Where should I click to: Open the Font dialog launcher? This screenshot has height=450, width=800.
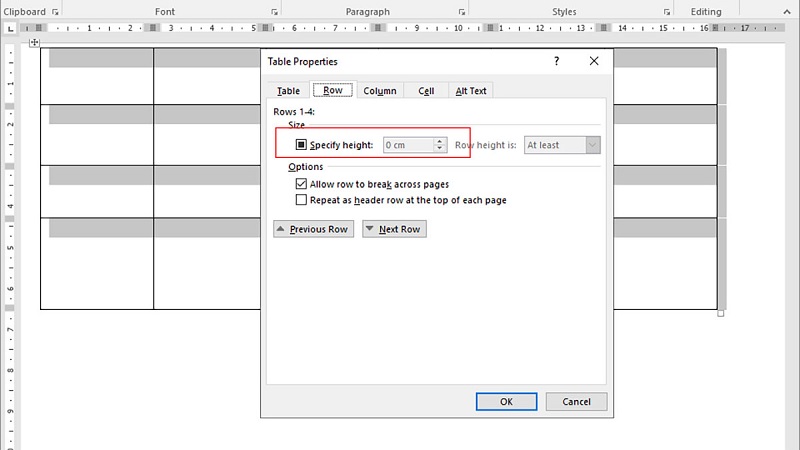point(274,12)
